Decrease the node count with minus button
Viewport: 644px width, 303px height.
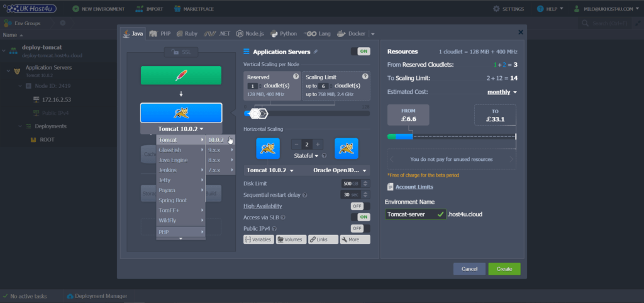(296, 144)
